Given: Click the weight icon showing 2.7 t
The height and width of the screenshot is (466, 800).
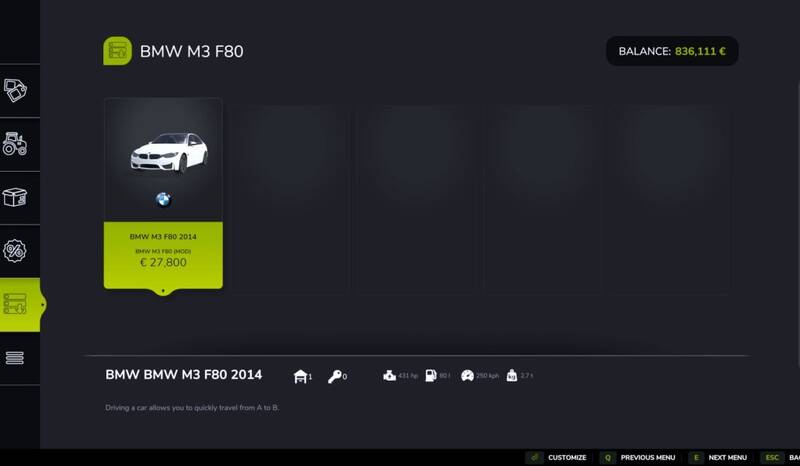Looking at the screenshot, I should click(x=511, y=376).
